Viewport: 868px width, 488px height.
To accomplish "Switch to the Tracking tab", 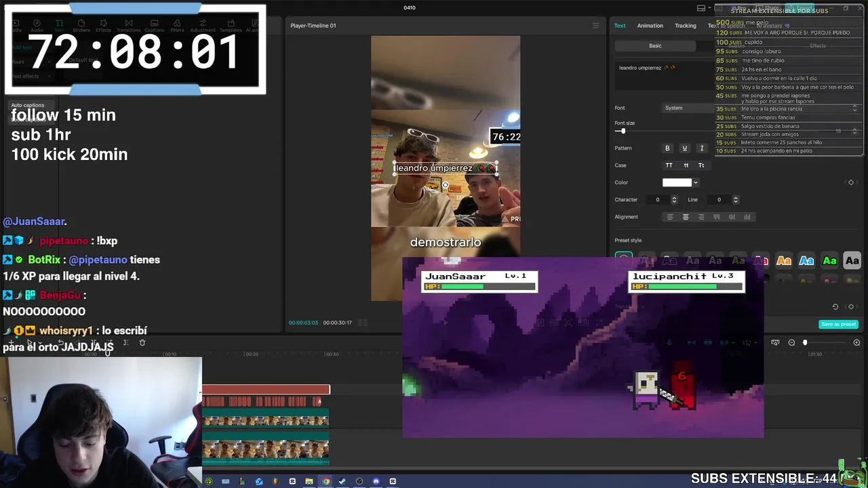I will click(x=685, y=26).
